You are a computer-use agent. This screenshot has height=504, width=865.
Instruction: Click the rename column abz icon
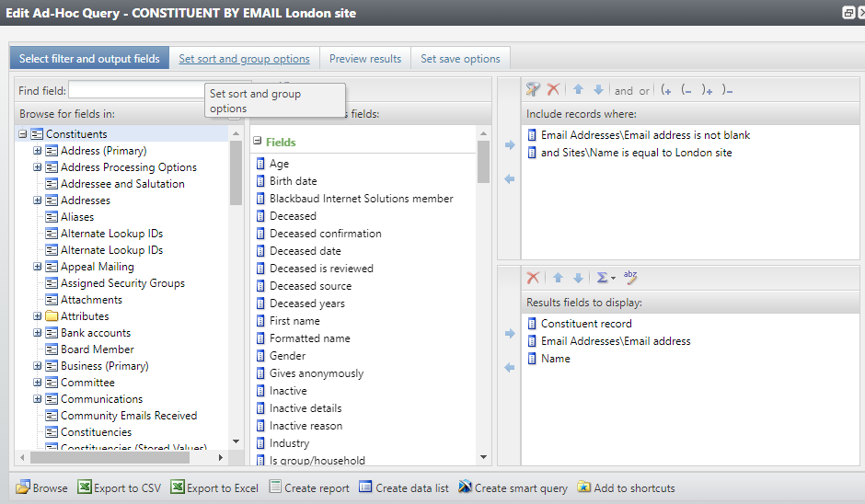point(630,277)
